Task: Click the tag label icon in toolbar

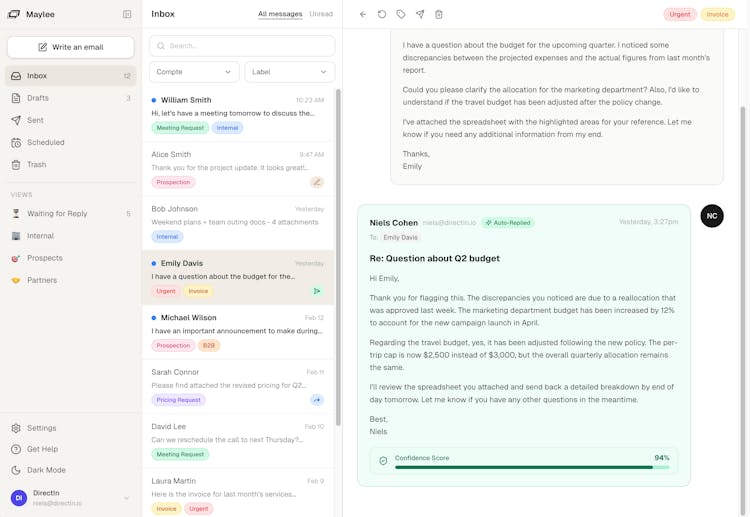Action: click(x=401, y=15)
